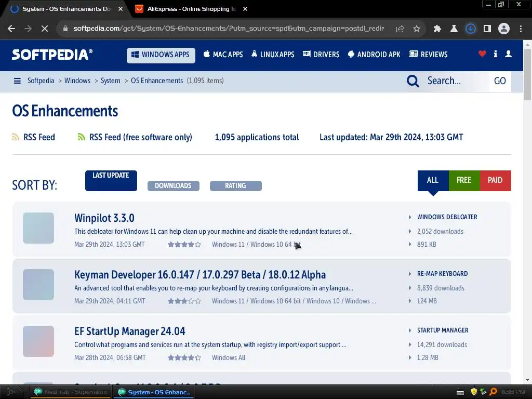Sort the list by Downloads
The width and height of the screenshot is (532, 399).
coord(173,186)
